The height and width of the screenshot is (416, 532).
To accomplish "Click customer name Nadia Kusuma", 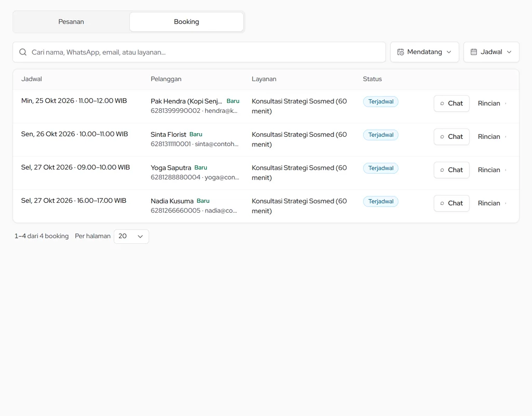I will [x=172, y=201].
